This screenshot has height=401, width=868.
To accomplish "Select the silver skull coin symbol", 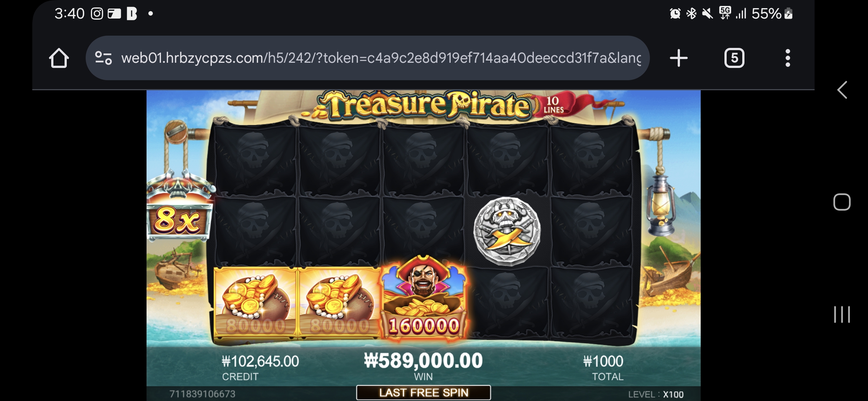I will (x=507, y=231).
